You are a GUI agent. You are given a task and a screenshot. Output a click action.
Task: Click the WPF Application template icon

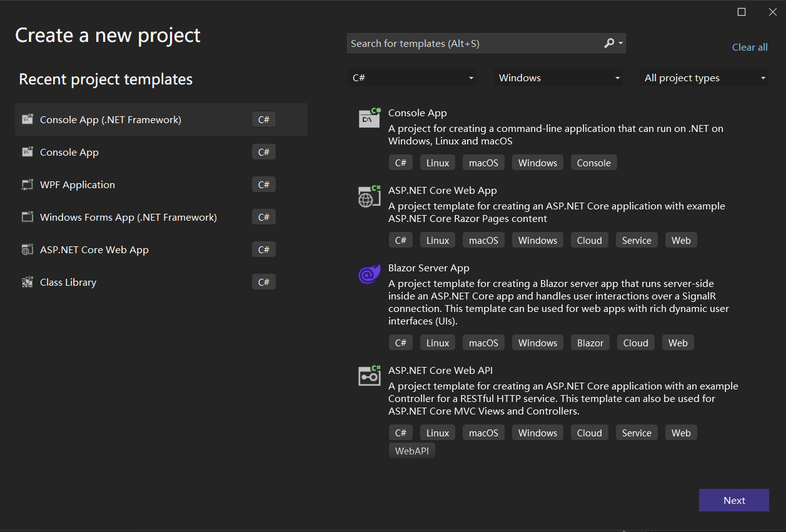(28, 184)
